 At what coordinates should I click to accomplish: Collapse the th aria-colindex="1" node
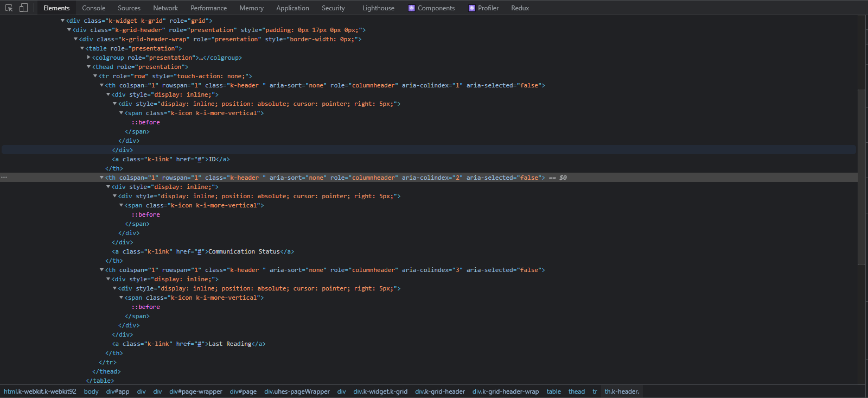click(x=101, y=85)
